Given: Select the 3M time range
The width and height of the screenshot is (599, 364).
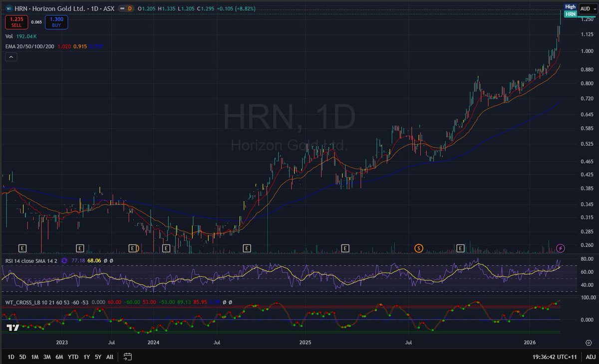Looking at the screenshot, I should (47, 357).
